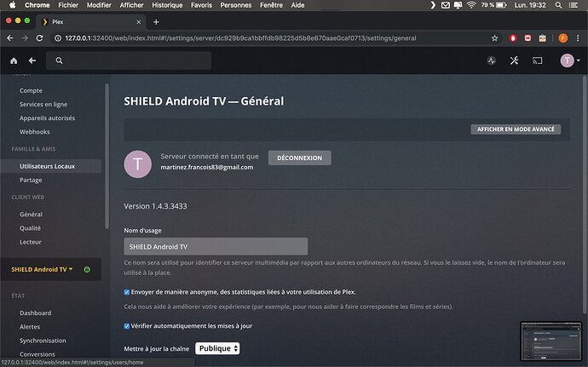Screen dimensions: 588x367
Task: Toggle anonymous statistics sending checkbox
Action: tap(127, 292)
